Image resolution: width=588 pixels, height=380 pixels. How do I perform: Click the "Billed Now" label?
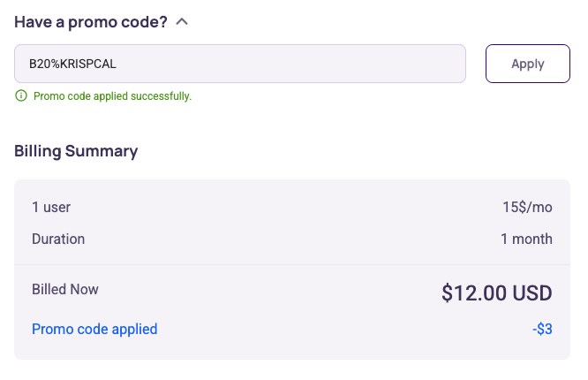click(65, 289)
